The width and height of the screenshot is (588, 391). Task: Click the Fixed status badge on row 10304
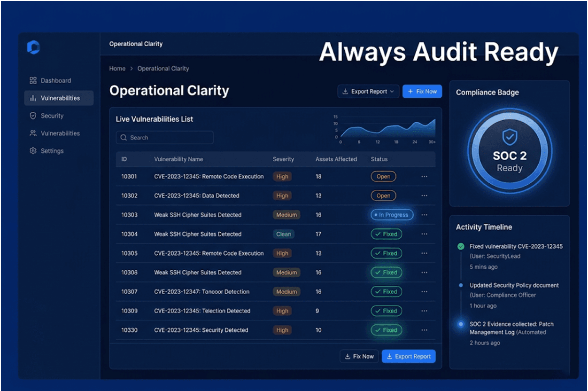386,234
